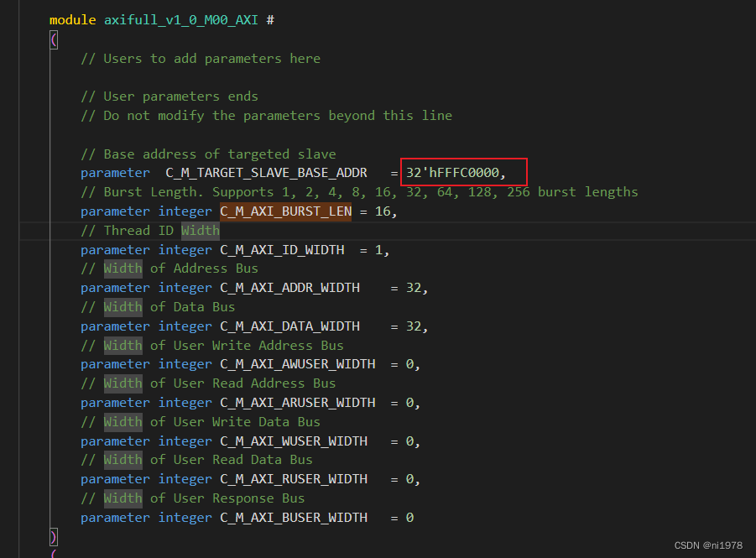The image size is (756, 558).
Task: Click the CSDN @ni1978 watermark text
Action: pyautogui.click(x=708, y=545)
